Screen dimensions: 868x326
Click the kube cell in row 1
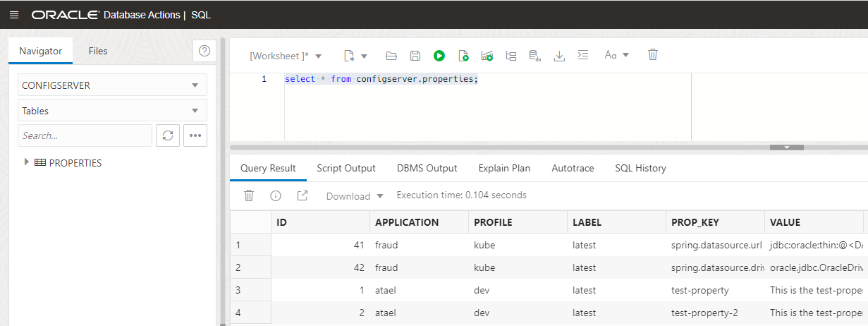point(518,245)
